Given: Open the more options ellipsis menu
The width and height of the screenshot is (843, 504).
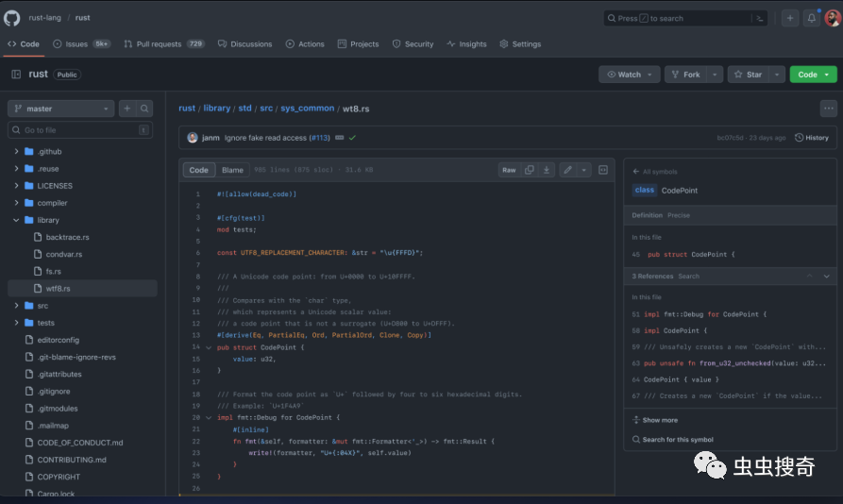Looking at the screenshot, I should click(x=829, y=109).
